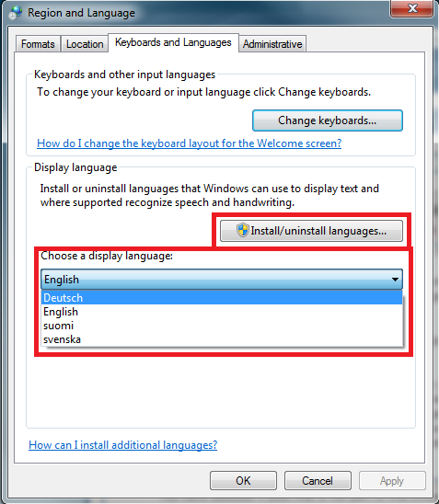This screenshot has height=504, width=439.
Task: Select the Keyboards and Languages tab
Action: tap(173, 42)
